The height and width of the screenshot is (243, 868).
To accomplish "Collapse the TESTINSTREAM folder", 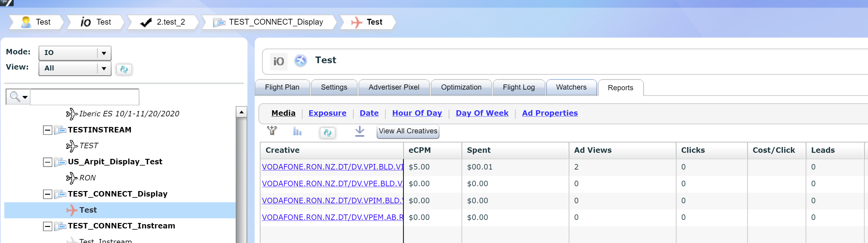I will coord(47,130).
